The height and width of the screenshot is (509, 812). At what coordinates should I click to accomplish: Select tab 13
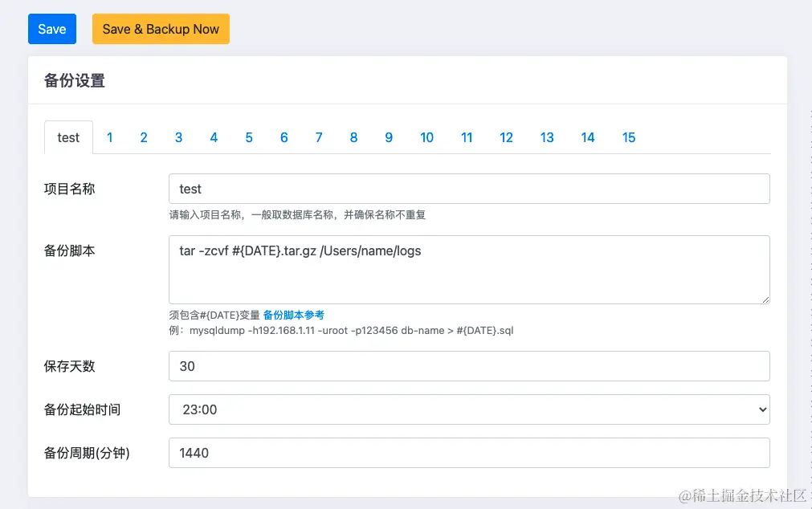[x=547, y=137]
